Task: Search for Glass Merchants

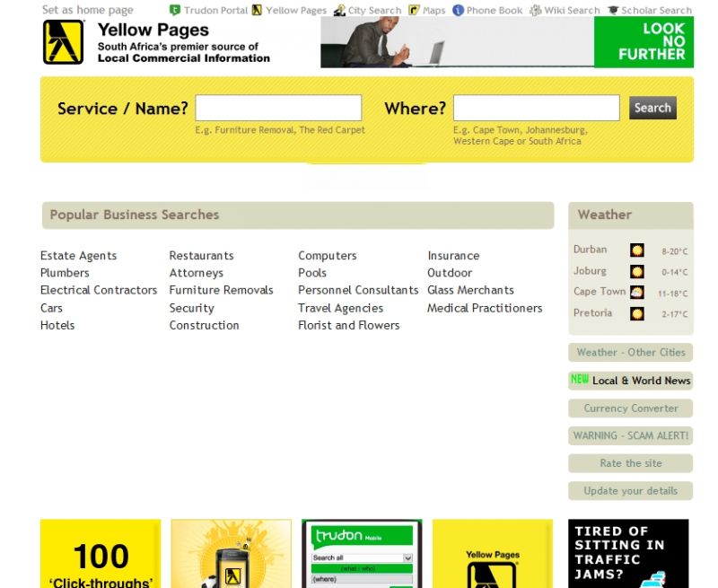Action: tap(470, 290)
